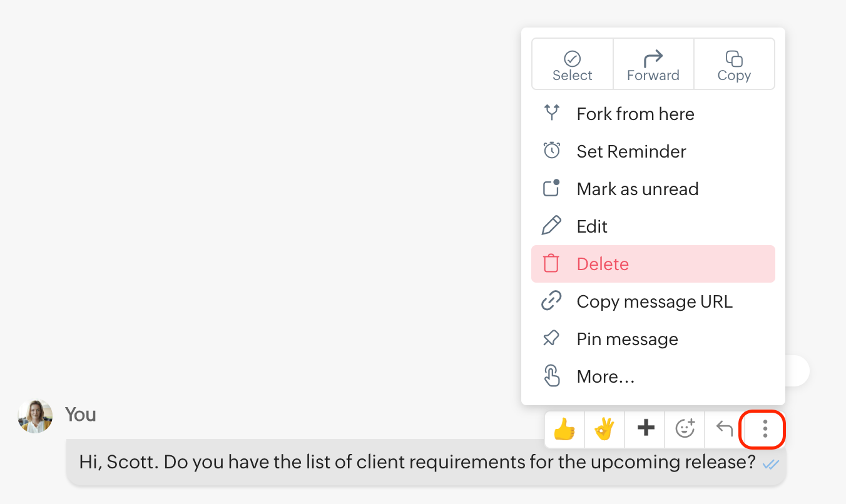Open the add emoji reaction picker
Screen dimensions: 846x504
685,429
